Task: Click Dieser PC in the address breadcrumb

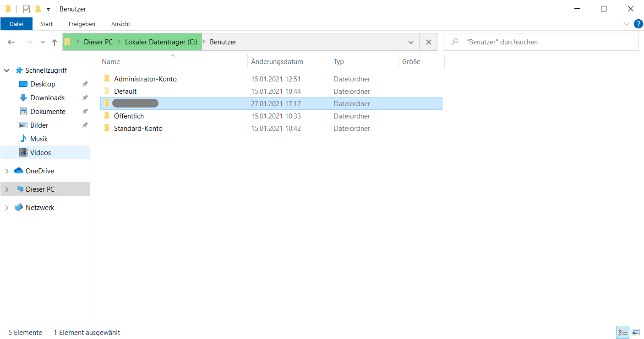Action: click(98, 42)
